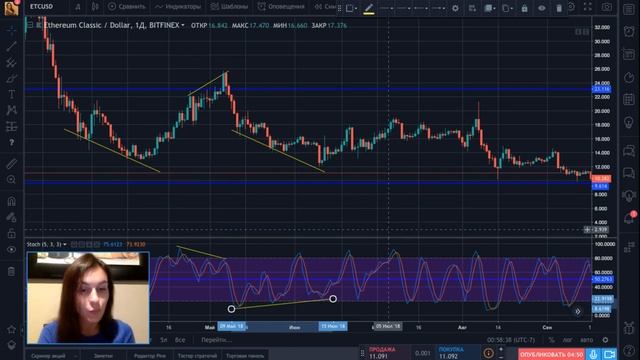
Task: Lock selected drawing in floating toolbar
Action: click(x=524, y=8)
